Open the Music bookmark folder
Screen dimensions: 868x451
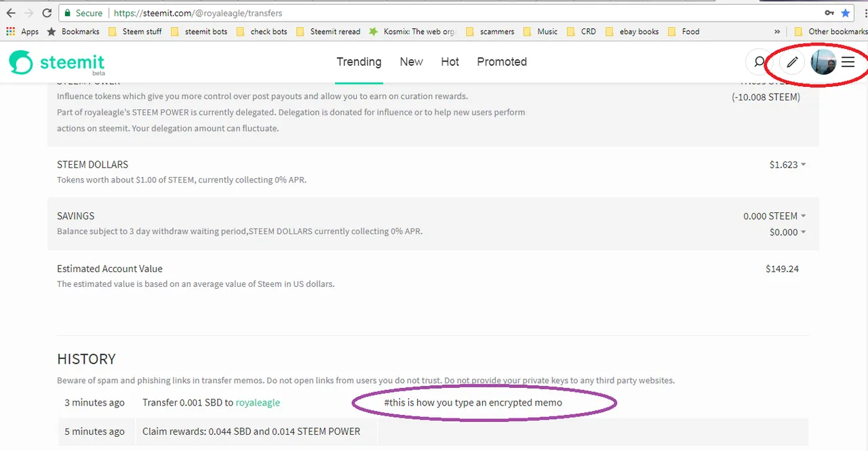click(x=540, y=31)
